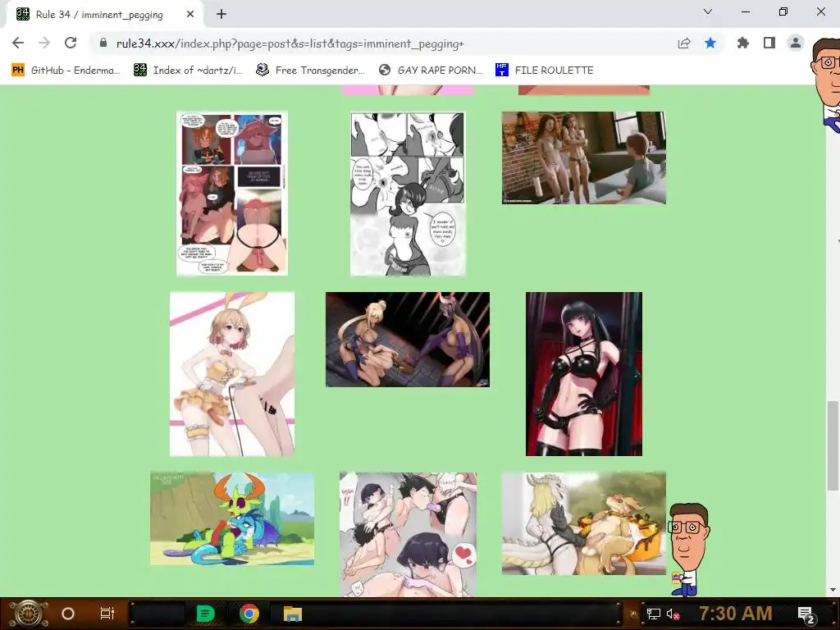
Task: Open the Index of ~dartz bookmark
Action: (188, 71)
